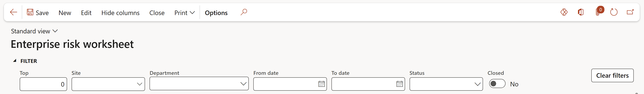Click the Save floppy disk icon
Screen dimensions: 644x94
[x=30, y=12]
